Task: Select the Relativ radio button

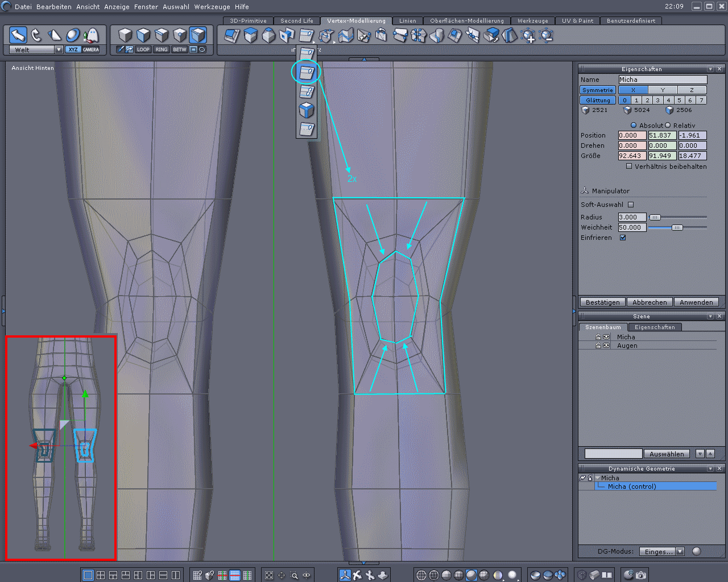Action: [668, 126]
